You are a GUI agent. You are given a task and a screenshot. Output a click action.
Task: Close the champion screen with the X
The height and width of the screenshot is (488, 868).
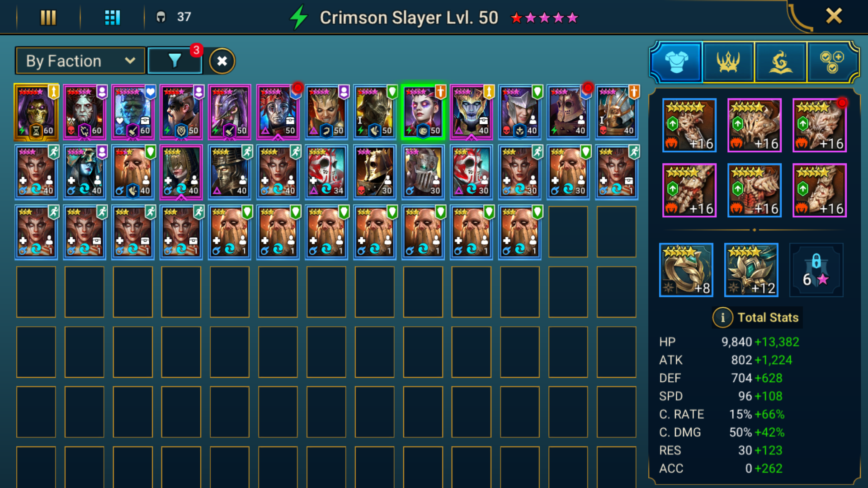[x=834, y=16]
